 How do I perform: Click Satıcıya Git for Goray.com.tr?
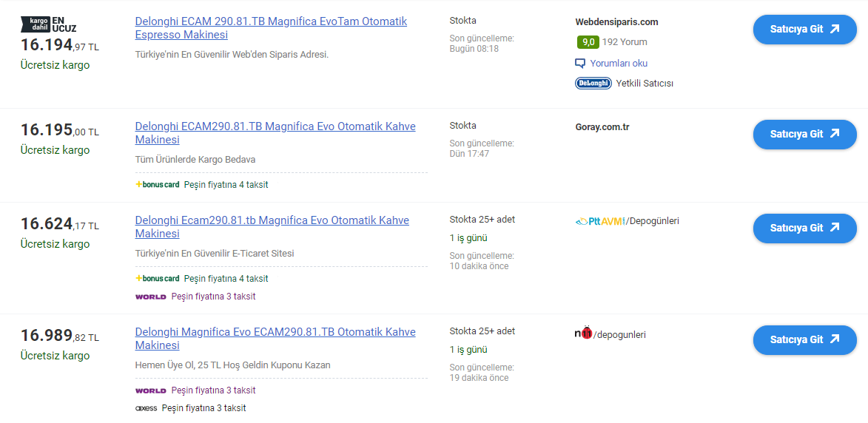(x=804, y=134)
